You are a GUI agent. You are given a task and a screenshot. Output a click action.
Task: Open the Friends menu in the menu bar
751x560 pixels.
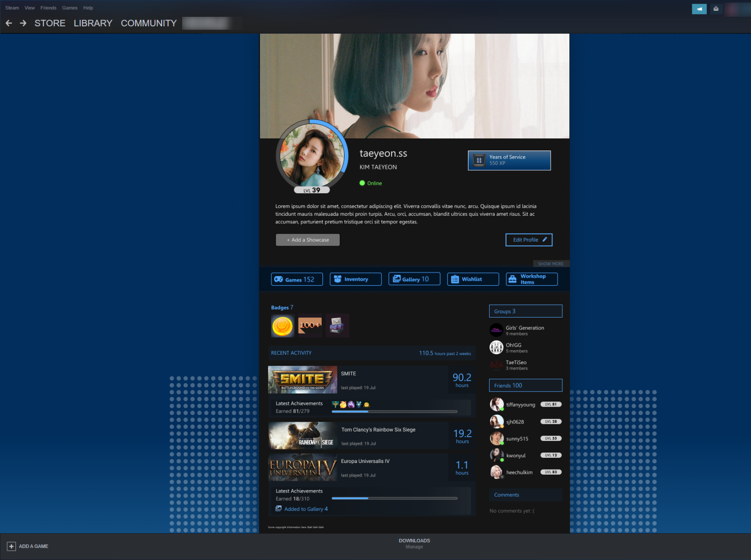click(x=48, y=8)
